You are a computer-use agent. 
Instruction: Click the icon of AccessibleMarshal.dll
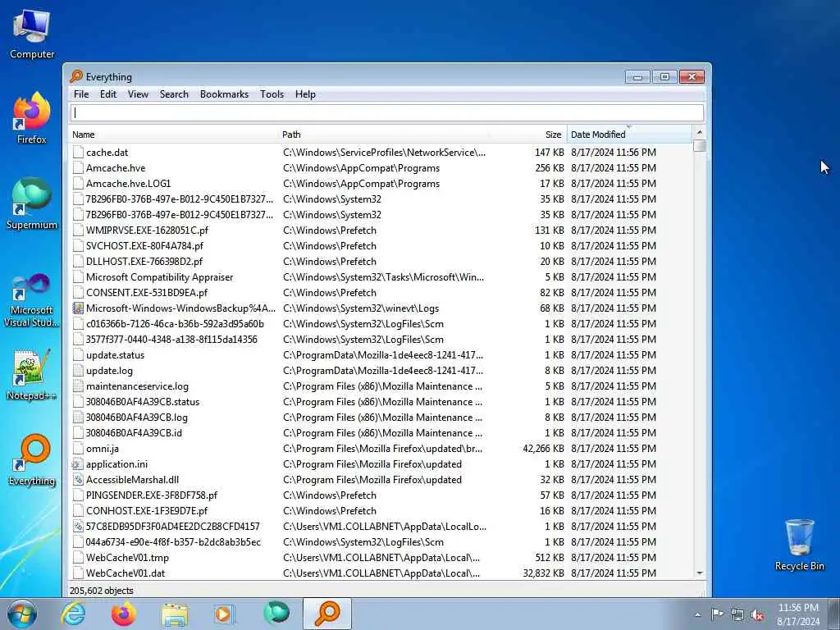tap(78, 479)
